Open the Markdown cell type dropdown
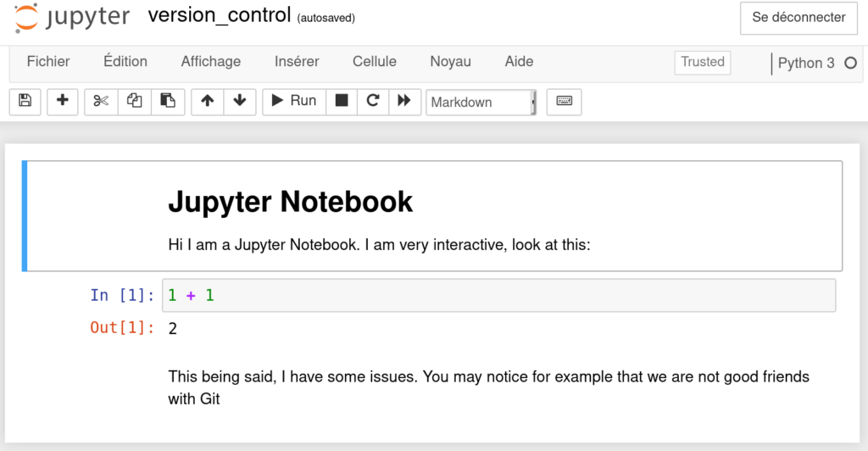Image resolution: width=868 pixels, height=451 pixels. click(480, 102)
